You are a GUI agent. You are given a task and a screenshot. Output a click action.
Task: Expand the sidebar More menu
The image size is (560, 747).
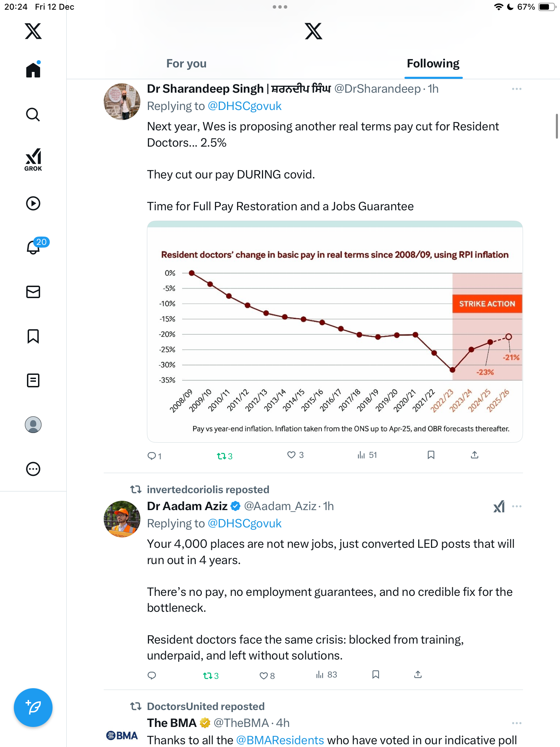[x=33, y=469]
